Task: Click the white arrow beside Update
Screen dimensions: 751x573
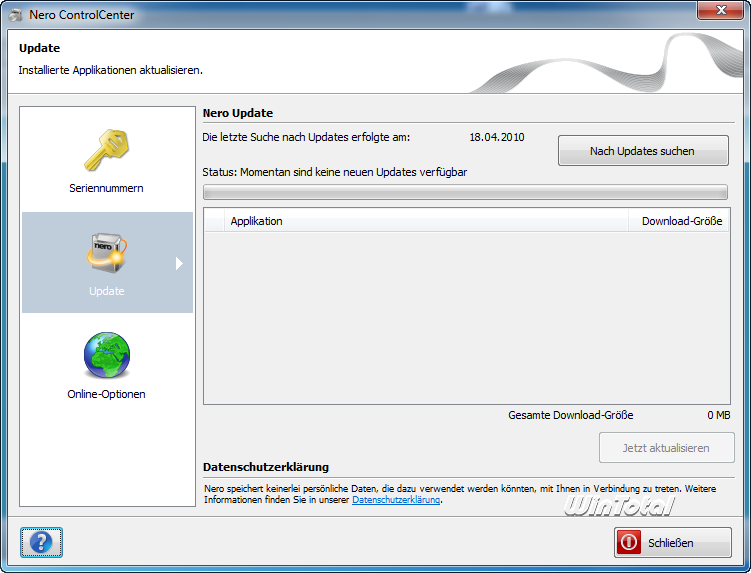Action: 179,263
